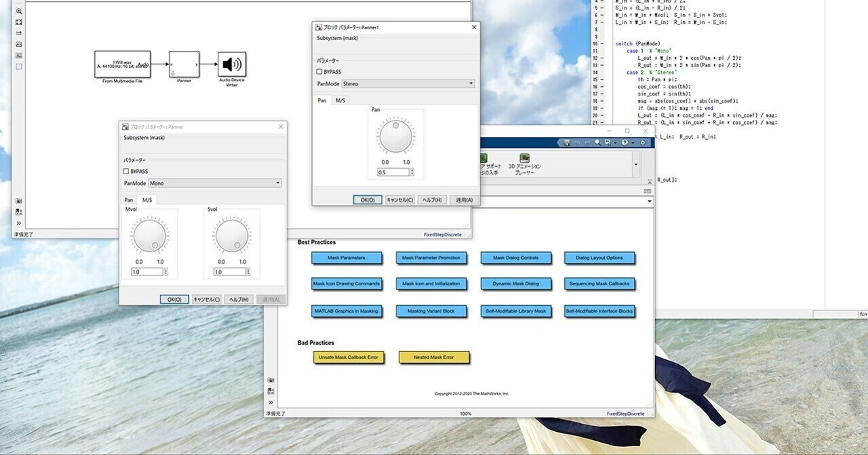Click the Save icon in the quick access toolbar

pyautogui.click(x=567, y=142)
